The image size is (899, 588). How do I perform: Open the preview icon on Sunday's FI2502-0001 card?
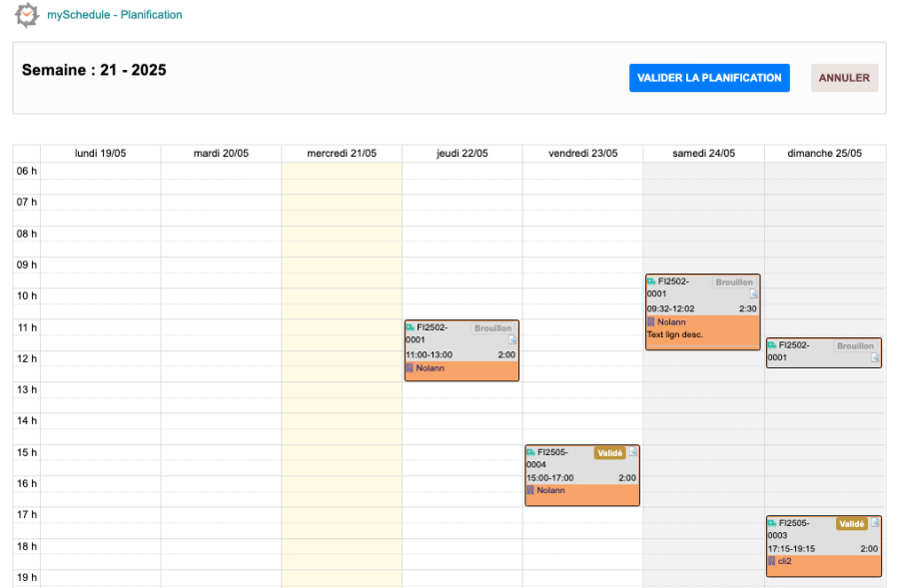pos(874,358)
